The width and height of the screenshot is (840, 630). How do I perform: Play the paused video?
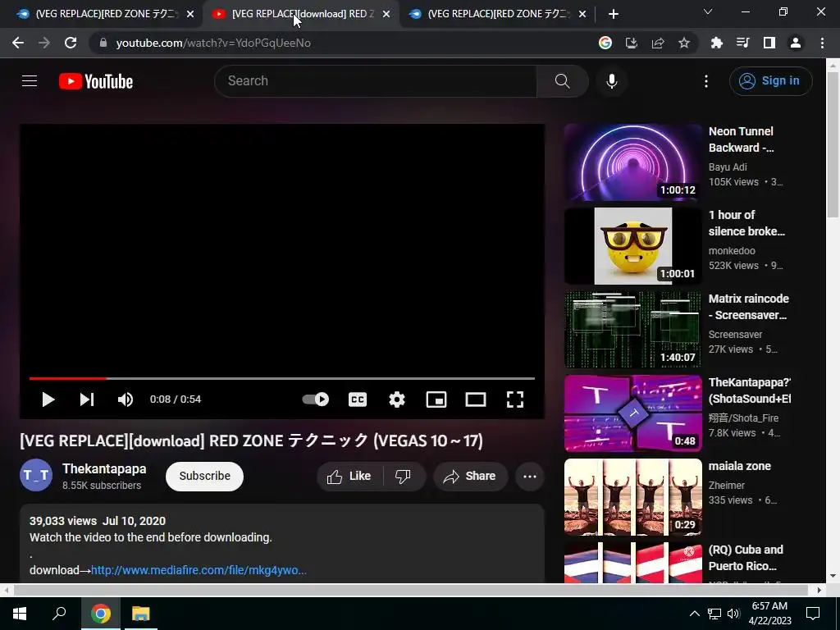(x=48, y=399)
